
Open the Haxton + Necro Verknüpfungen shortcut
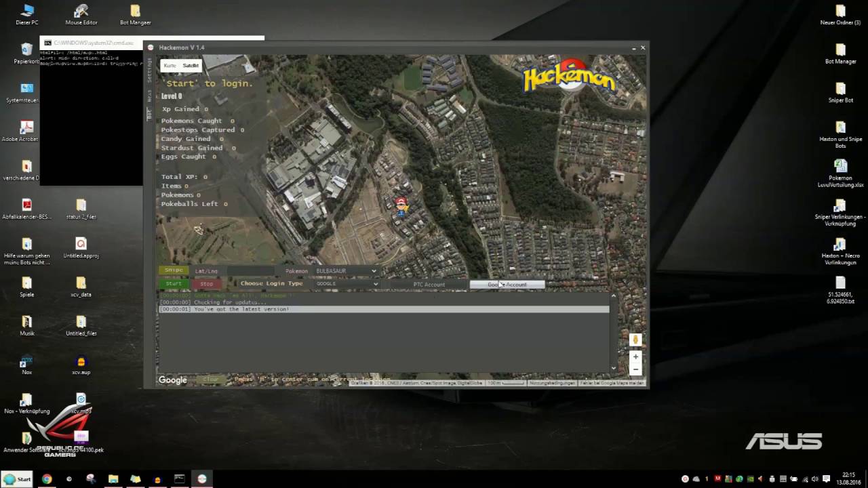[x=840, y=251]
